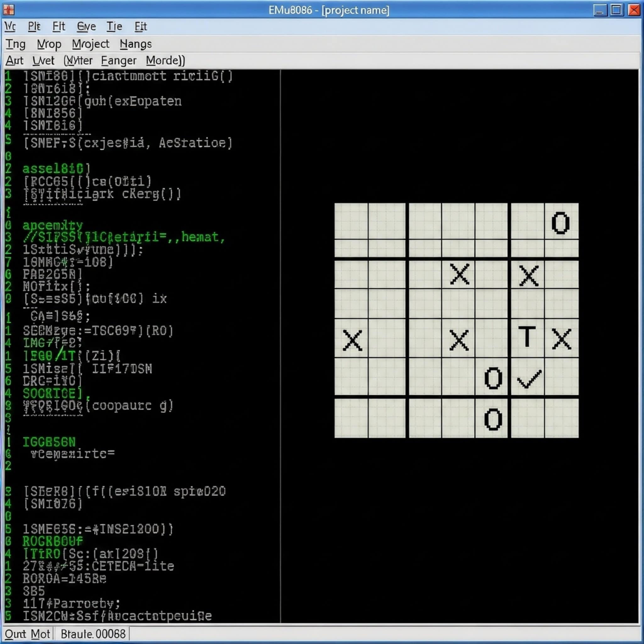Click the code line 'asse1810]'

(56, 169)
